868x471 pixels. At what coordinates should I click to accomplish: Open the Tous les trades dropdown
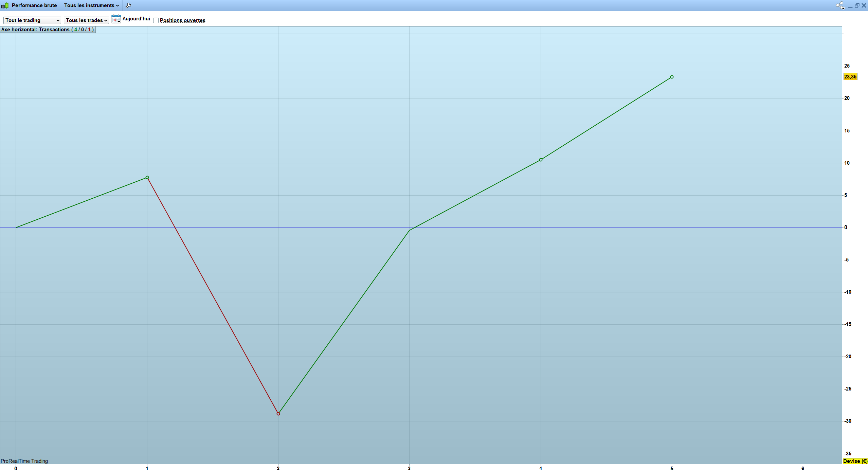(x=86, y=20)
